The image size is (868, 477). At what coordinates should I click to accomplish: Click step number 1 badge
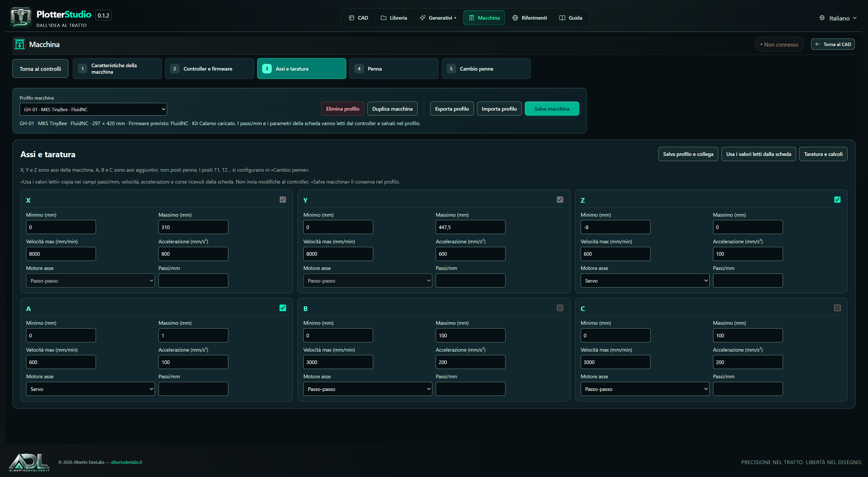coord(82,69)
